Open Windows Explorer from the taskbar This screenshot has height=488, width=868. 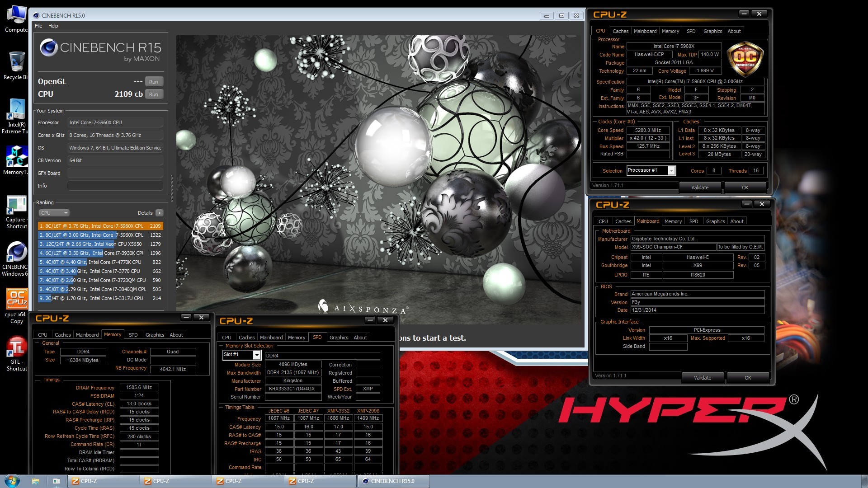pos(36,481)
